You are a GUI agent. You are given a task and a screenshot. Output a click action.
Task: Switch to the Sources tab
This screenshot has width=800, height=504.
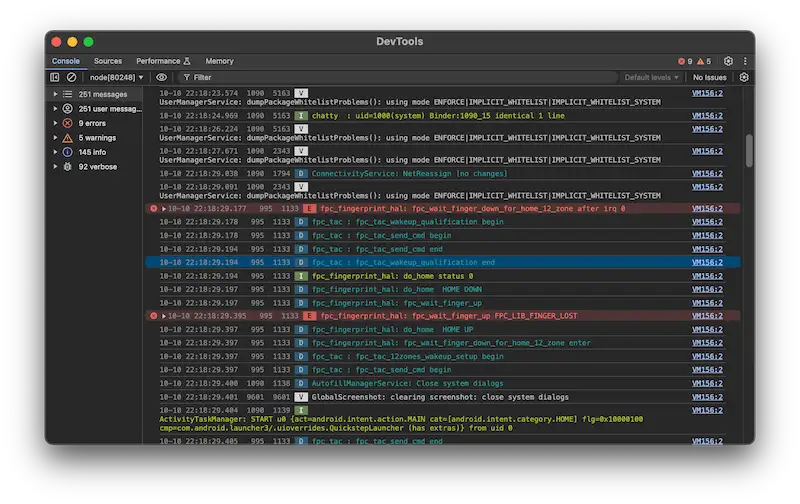click(108, 61)
